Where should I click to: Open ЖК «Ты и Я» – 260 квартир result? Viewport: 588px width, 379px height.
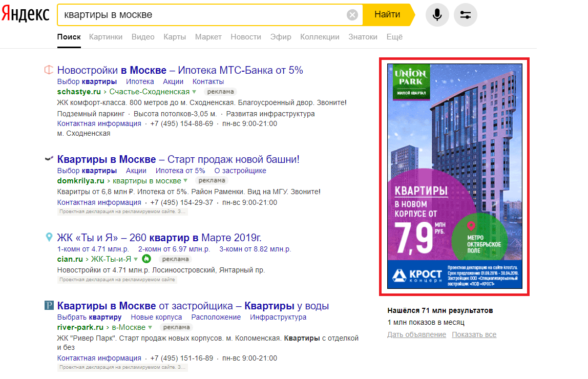pos(159,238)
